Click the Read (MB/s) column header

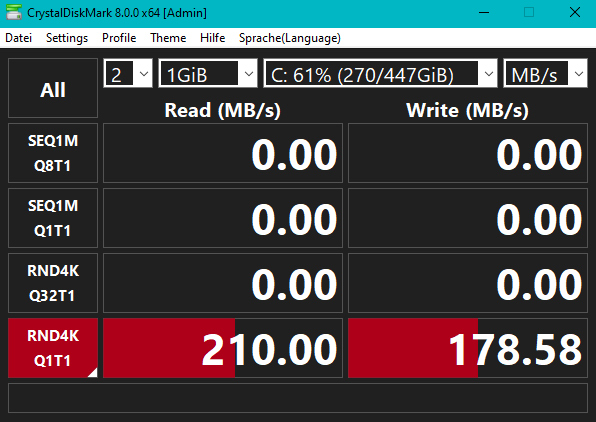(223, 110)
